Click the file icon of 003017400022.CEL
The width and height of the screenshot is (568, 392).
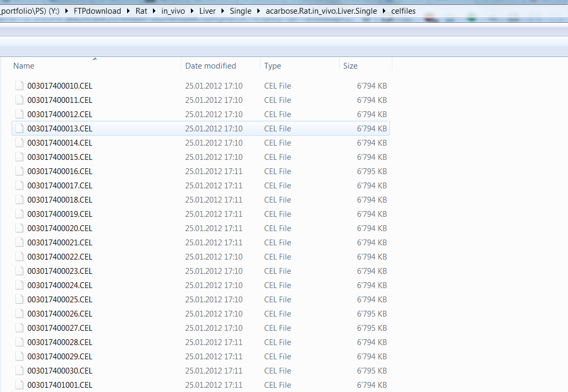point(19,257)
